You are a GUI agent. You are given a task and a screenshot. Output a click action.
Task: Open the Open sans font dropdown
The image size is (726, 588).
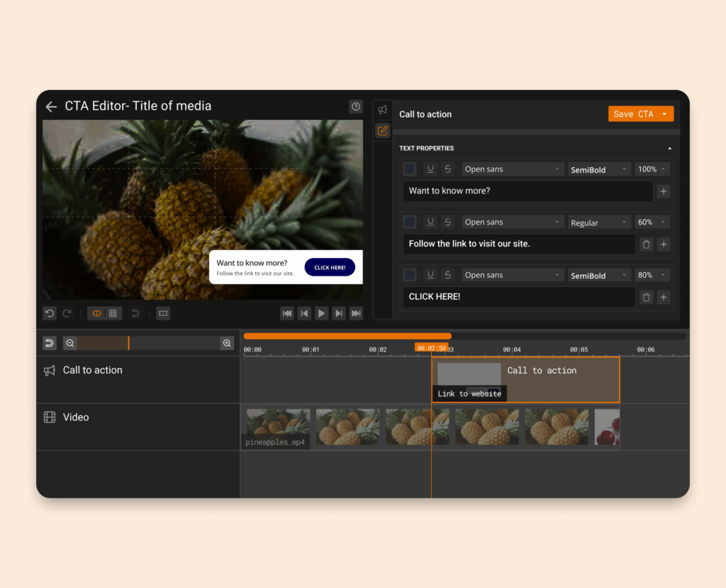[x=513, y=169]
